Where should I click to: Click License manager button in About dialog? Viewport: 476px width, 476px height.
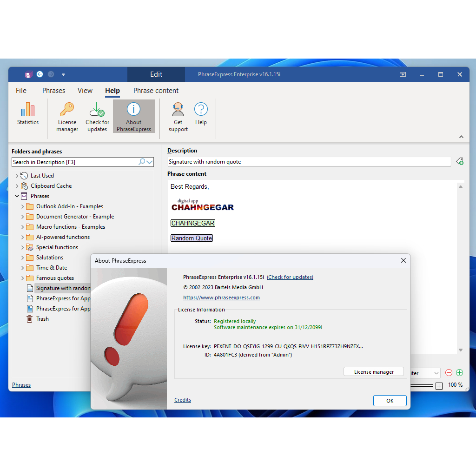[374, 372]
